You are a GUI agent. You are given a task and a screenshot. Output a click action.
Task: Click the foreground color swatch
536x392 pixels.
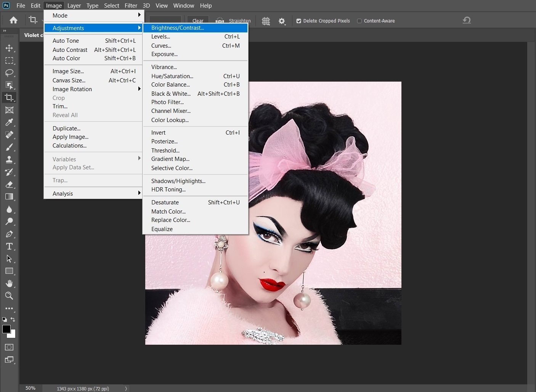(x=6, y=329)
